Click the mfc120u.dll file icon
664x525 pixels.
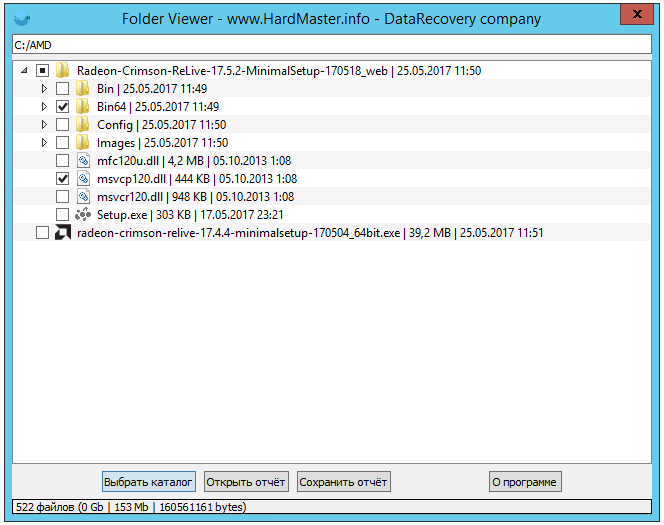point(83,161)
